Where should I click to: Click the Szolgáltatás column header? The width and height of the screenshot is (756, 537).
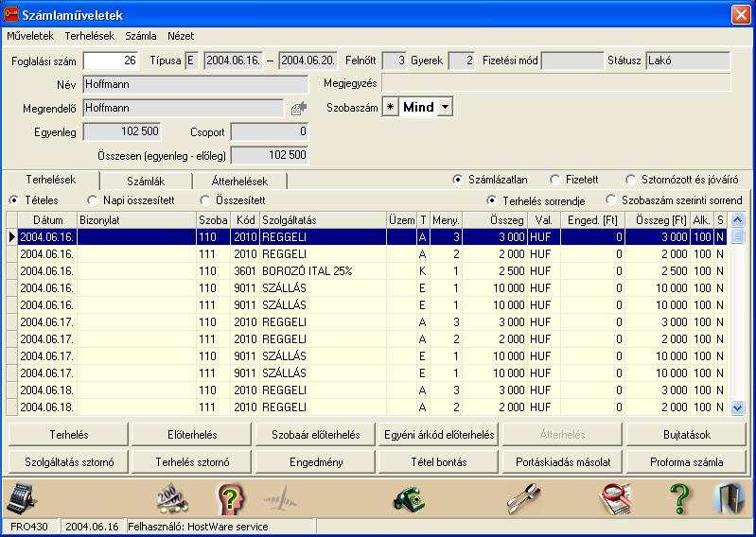point(323,220)
